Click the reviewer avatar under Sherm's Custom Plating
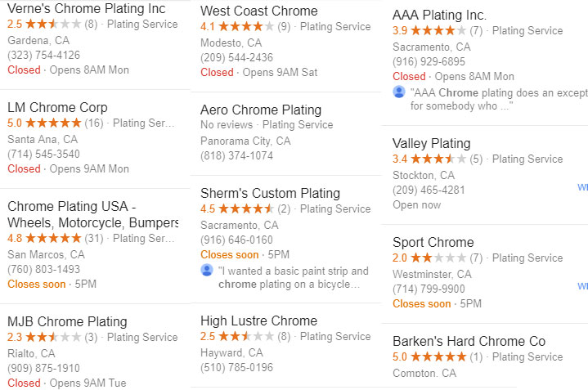Image resolution: width=588 pixels, height=390 pixels. 207,270
